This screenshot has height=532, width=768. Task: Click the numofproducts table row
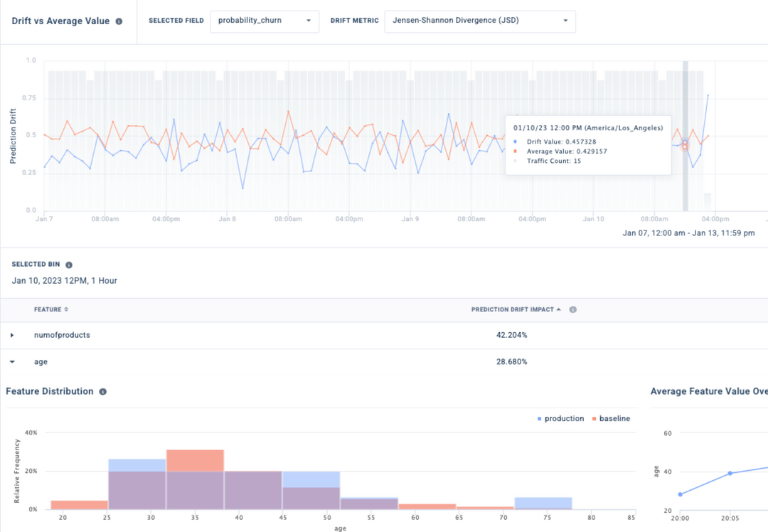(284, 334)
